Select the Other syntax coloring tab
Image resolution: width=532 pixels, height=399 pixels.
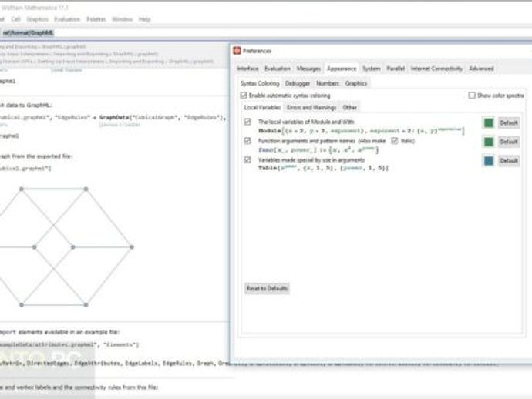point(350,108)
